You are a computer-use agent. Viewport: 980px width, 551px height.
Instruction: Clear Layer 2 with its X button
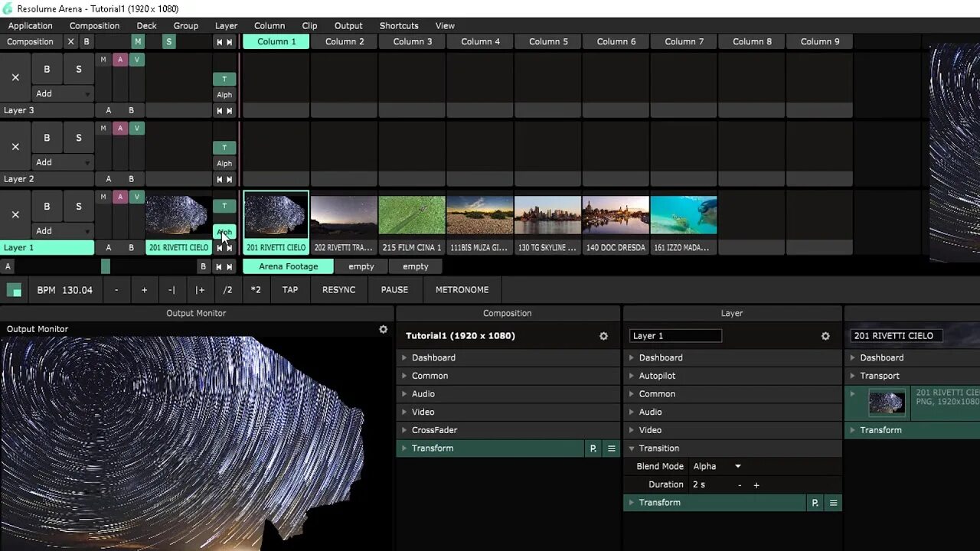(15, 146)
